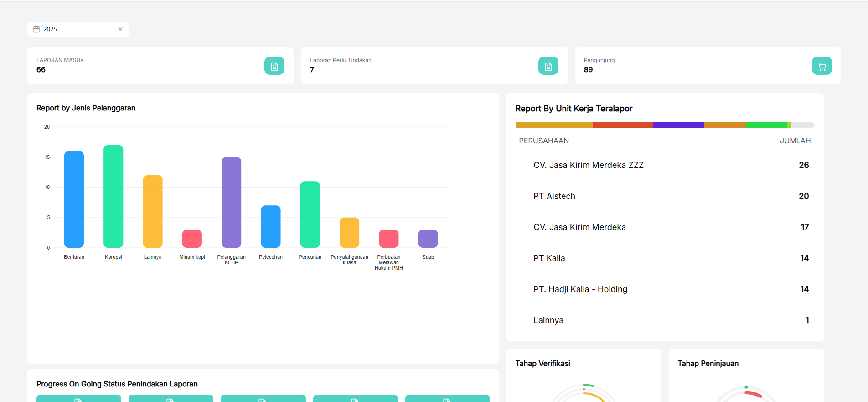Click the JUMLAH column header
This screenshot has width=868, height=402.
(x=795, y=141)
